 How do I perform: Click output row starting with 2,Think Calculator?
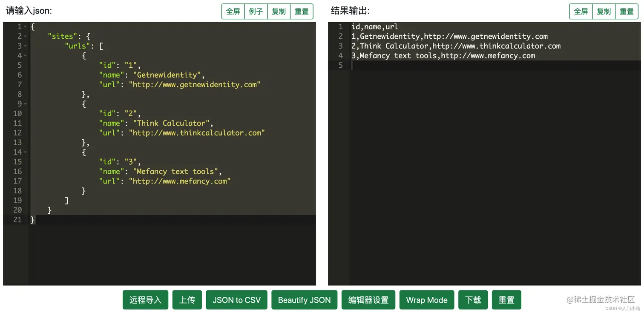tap(456, 46)
